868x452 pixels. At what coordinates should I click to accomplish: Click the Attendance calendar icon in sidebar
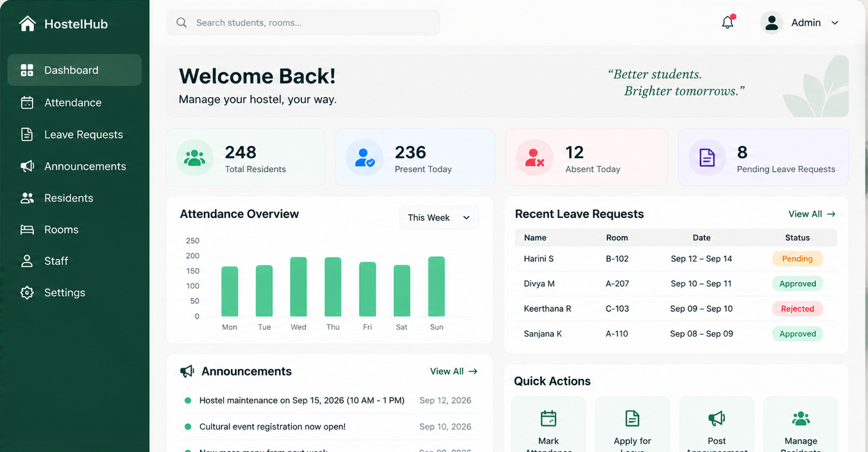(27, 103)
